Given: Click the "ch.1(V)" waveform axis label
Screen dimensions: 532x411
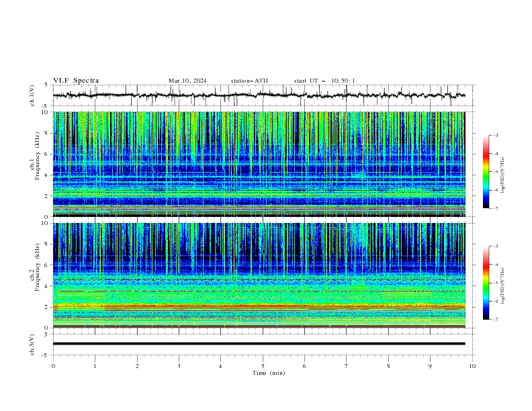Looking at the screenshot, I should point(32,95).
